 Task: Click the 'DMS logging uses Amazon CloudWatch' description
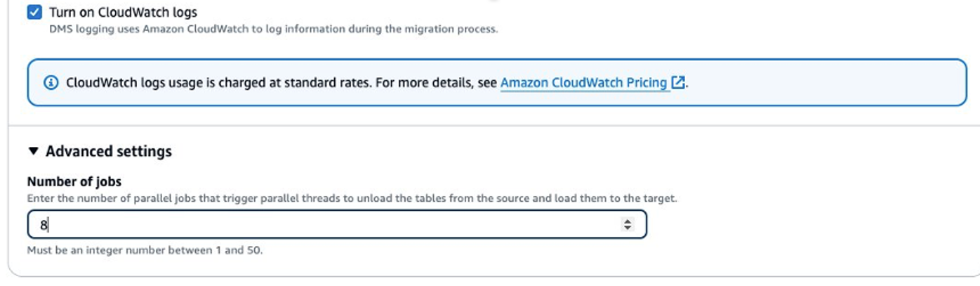click(273, 29)
